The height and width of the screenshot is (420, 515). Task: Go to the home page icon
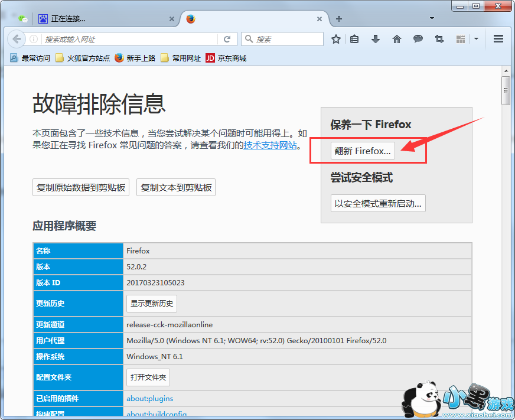(x=397, y=39)
